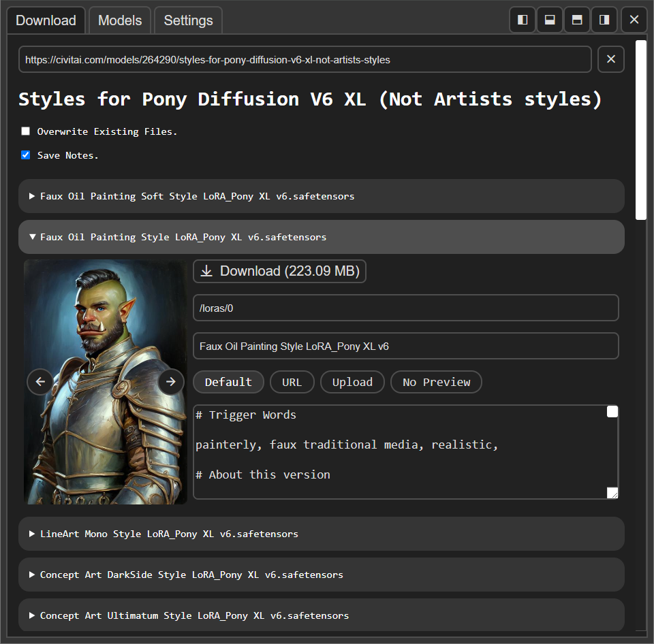The height and width of the screenshot is (644, 654).
Task: Clear the civitai URL with the X icon
Action: click(610, 59)
